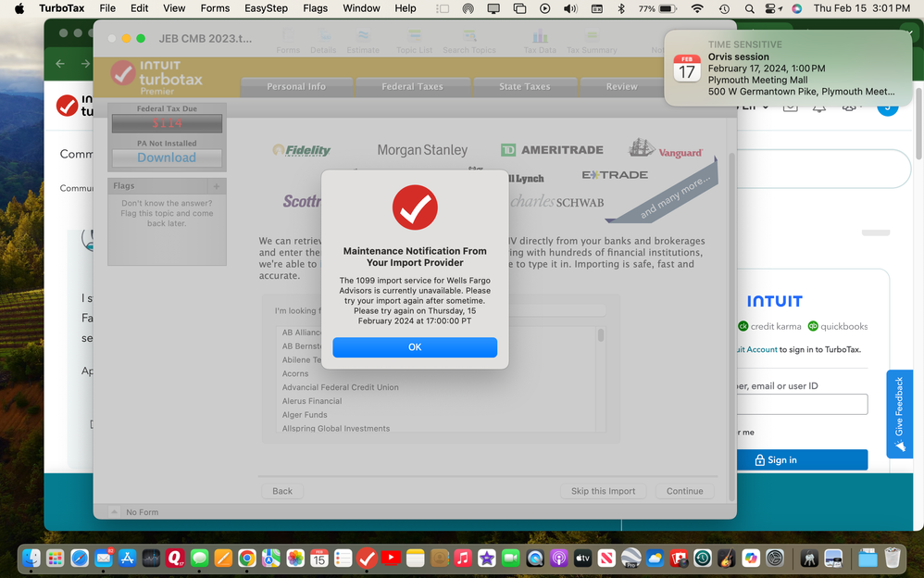Select Alerus Financial in the list

pyautogui.click(x=312, y=400)
